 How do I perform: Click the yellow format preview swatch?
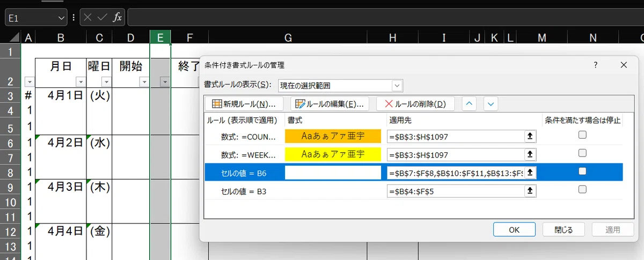tap(333, 155)
